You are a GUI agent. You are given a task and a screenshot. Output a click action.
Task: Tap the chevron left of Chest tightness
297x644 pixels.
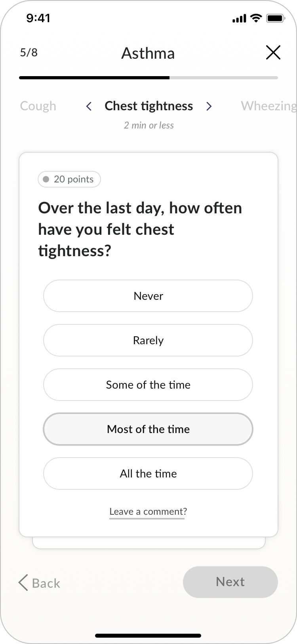[x=89, y=106]
